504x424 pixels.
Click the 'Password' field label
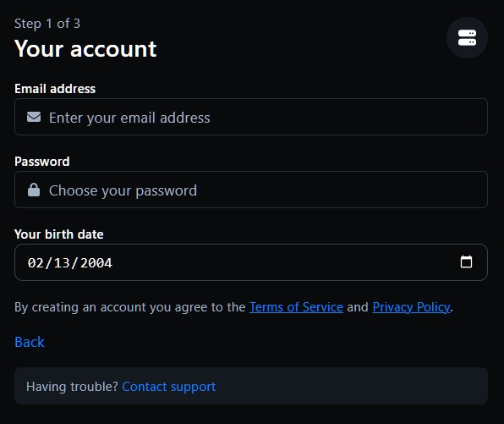coord(42,162)
